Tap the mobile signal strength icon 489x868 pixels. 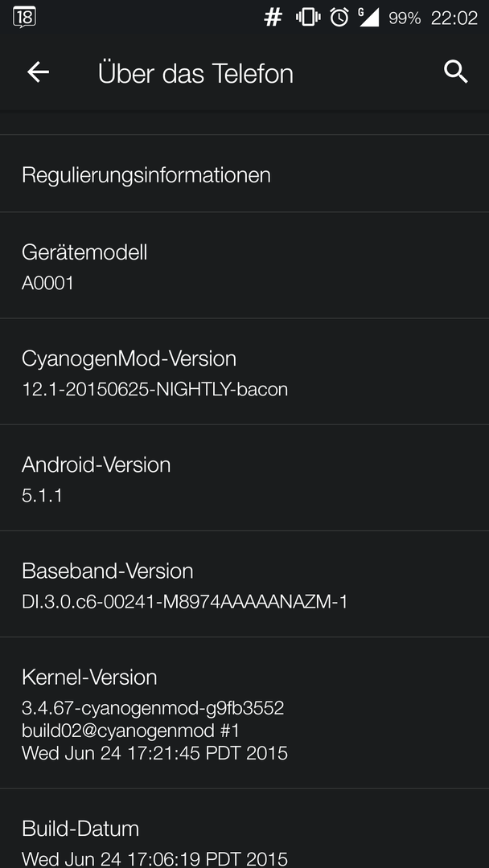coord(369,18)
